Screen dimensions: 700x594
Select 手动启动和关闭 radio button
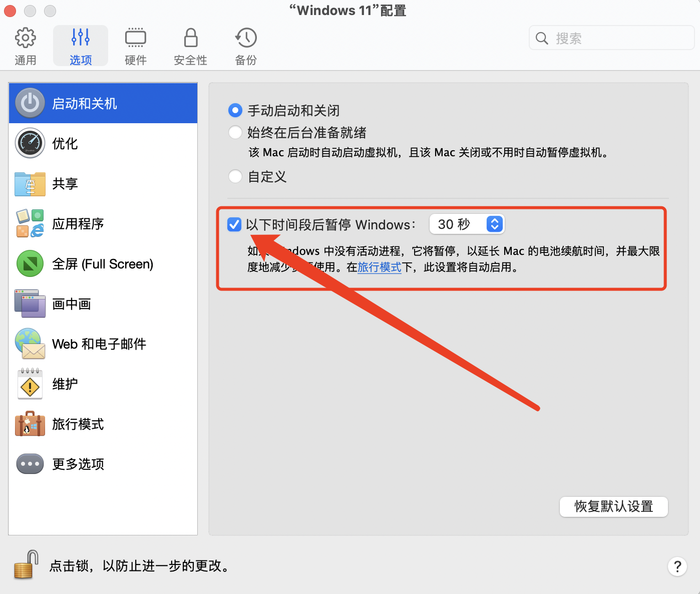click(235, 110)
